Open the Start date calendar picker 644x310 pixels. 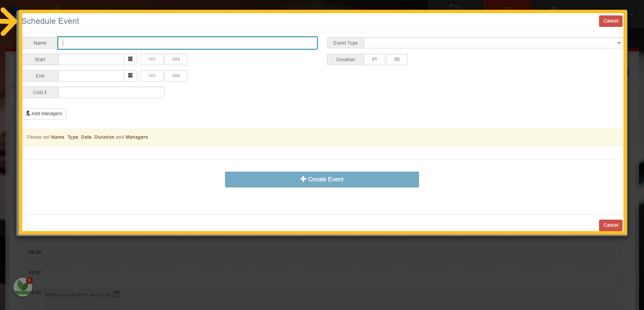tap(130, 59)
